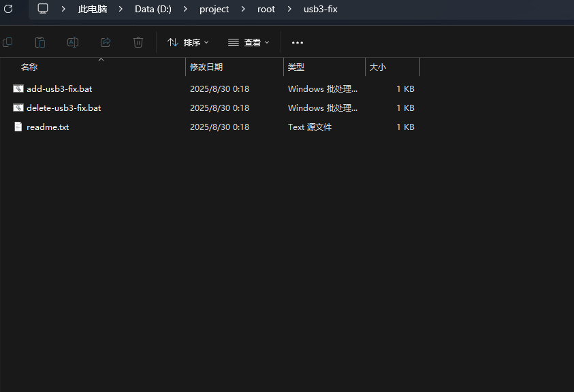Expand chevron after root

tap(289, 9)
